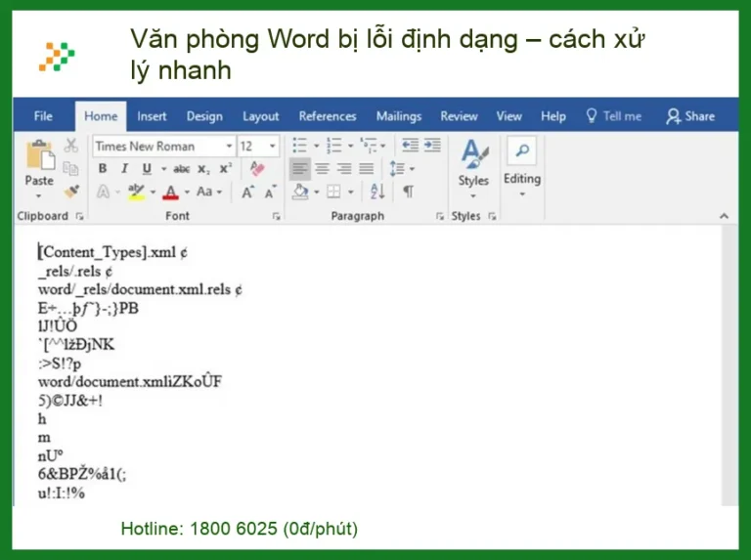Expand font color dropdown arrow
Screen dimensions: 751x560
coord(187,193)
